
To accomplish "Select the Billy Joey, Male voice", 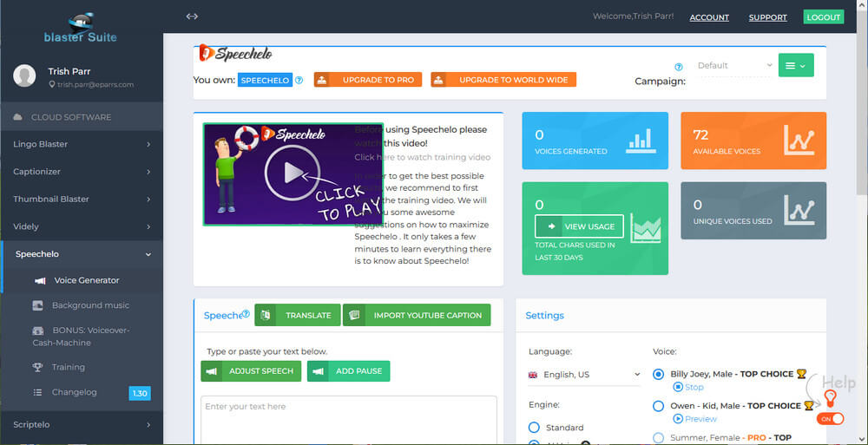I will pos(658,374).
